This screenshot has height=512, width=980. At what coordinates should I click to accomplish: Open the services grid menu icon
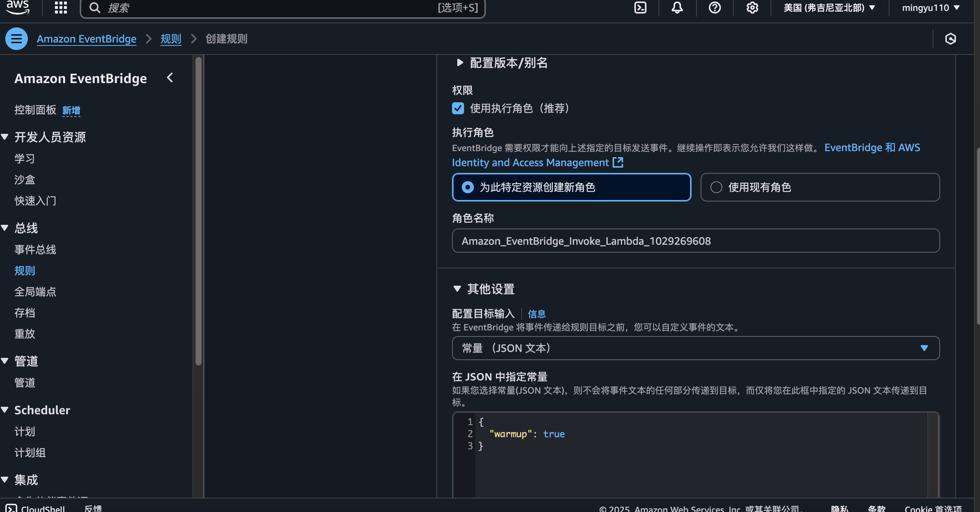click(x=61, y=8)
